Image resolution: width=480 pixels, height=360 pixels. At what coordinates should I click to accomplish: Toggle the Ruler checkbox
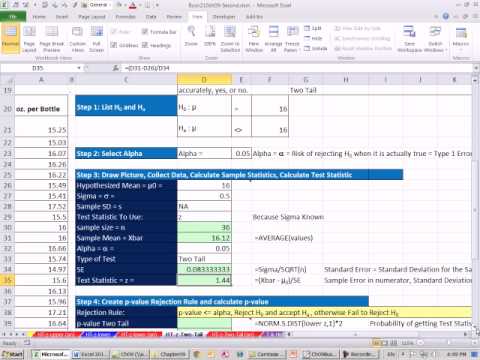point(121,32)
